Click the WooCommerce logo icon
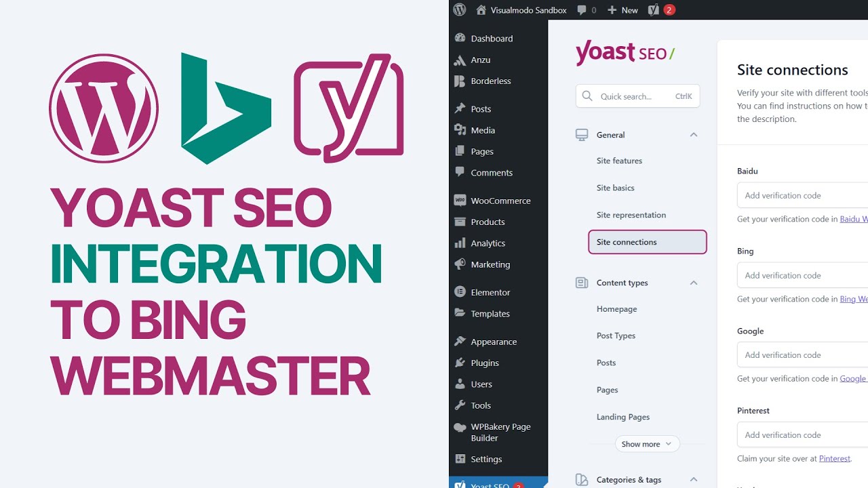Screen dimensions: 868x488 point(460,201)
